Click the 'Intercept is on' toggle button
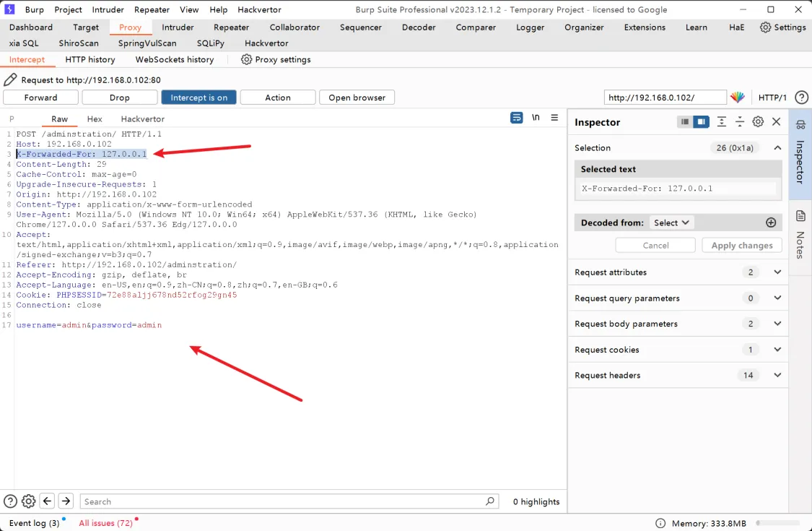812x531 pixels. (x=198, y=98)
